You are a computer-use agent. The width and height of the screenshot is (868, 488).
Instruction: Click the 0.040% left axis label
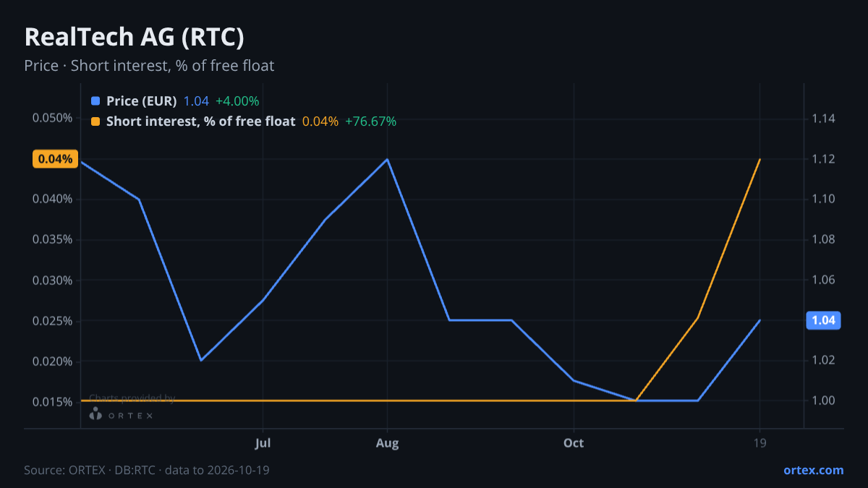(x=52, y=200)
